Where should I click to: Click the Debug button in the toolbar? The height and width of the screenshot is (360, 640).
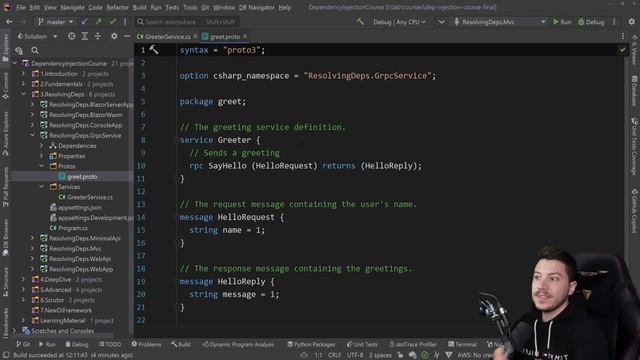(591, 22)
